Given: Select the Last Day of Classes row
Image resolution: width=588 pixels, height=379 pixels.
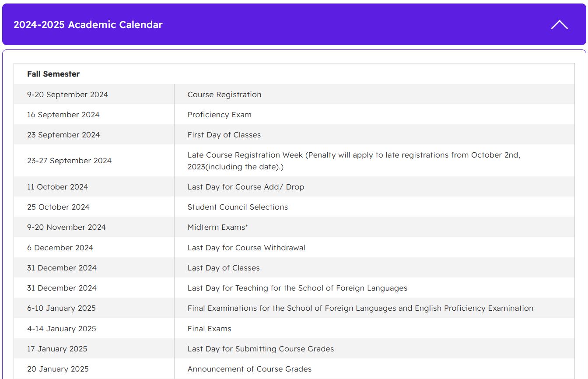Looking at the screenshot, I should [294, 267].
